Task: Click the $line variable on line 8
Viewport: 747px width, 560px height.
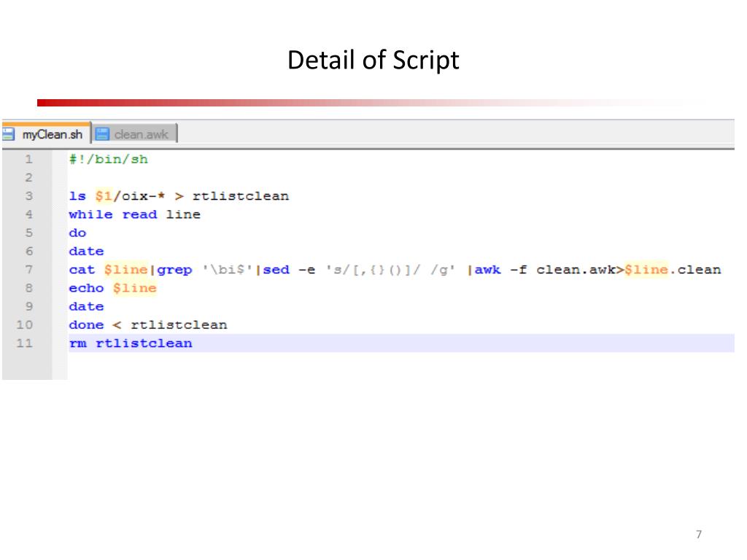Action: tap(135, 288)
